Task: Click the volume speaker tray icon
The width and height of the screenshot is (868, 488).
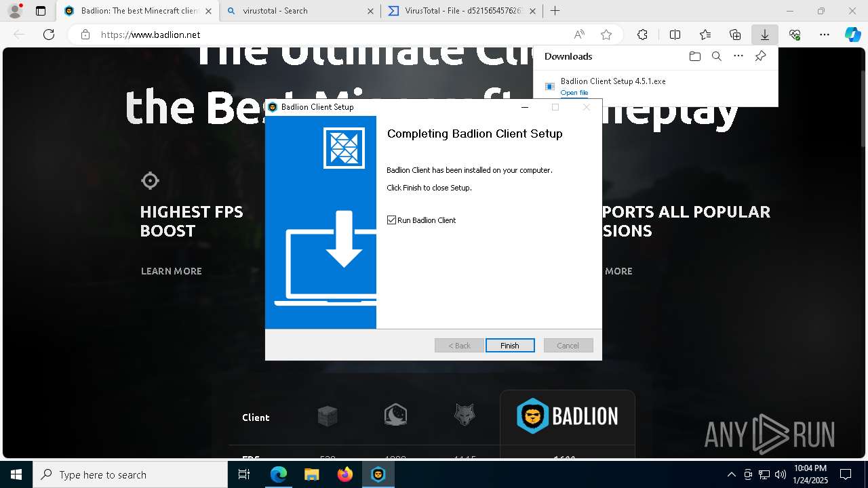Action: [x=780, y=474]
